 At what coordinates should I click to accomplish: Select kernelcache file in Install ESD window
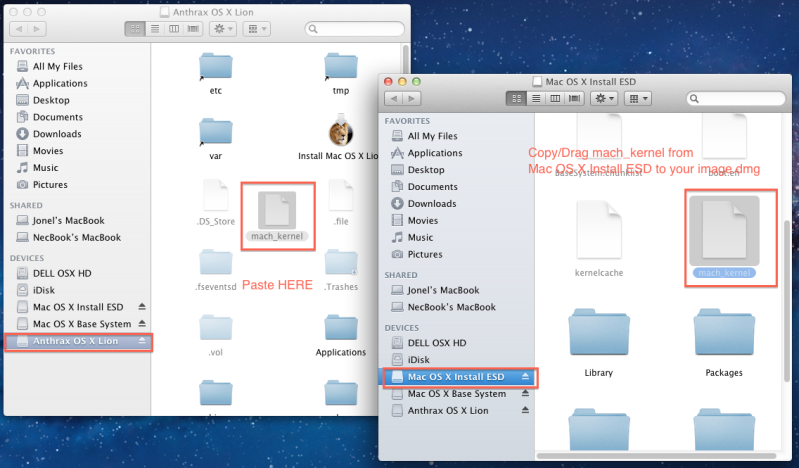599,239
